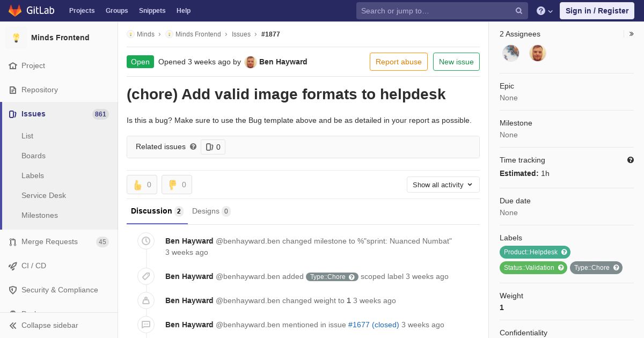The width and height of the screenshot is (644, 338).
Task: Click the Time tracking help icon
Action: point(631,160)
